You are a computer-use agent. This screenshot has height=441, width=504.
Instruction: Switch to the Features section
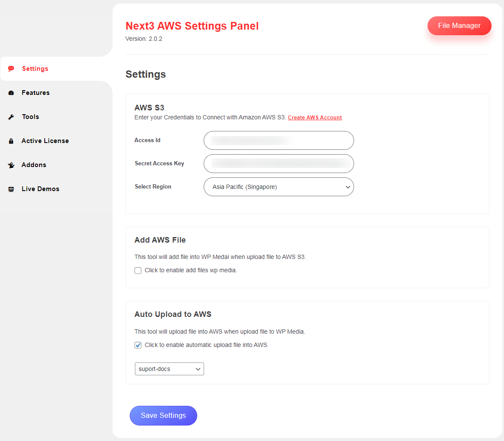click(x=35, y=93)
